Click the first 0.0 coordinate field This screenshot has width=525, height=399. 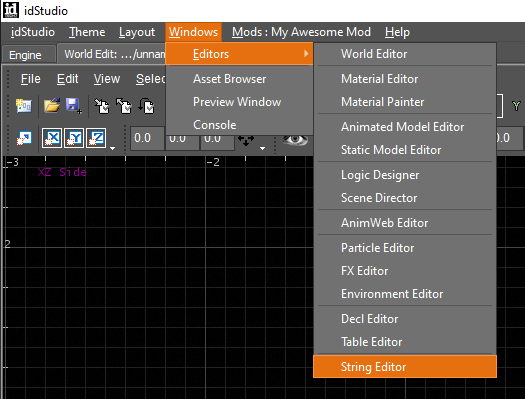tap(147, 138)
